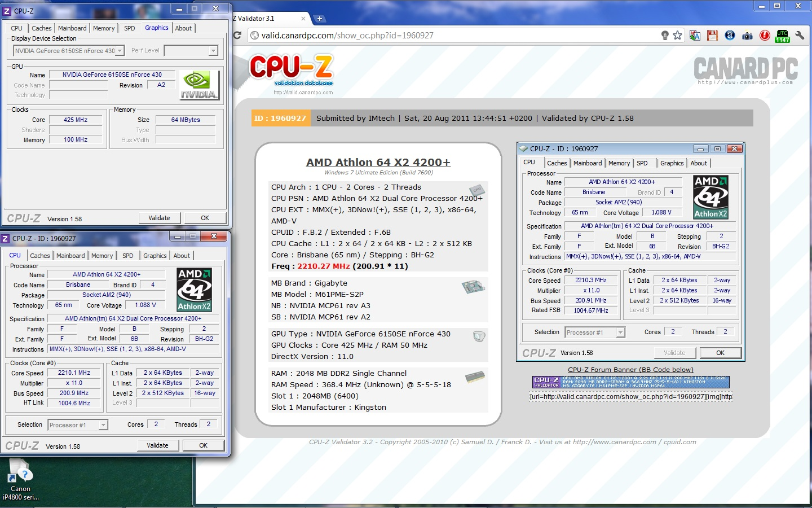The height and width of the screenshot is (508, 812).
Task: Switch to CPU tab in the Graphics window
Action: point(17,28)
